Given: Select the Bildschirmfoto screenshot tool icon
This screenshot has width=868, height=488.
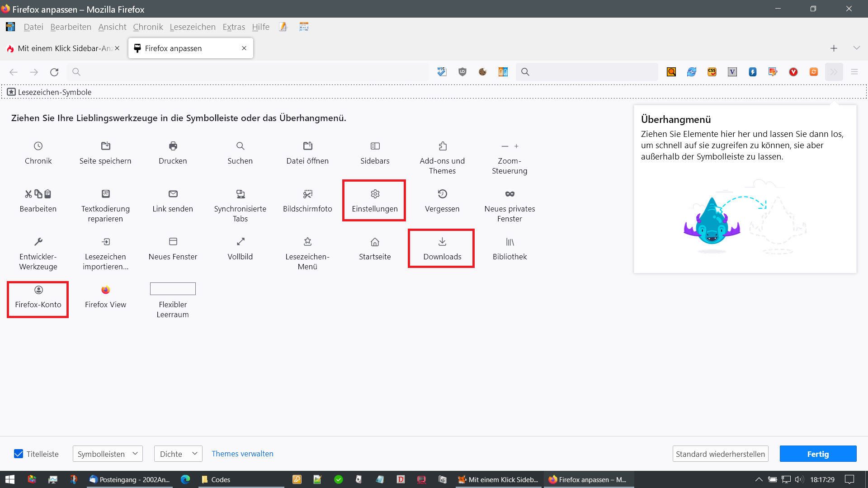Looking at the screenshot, I should click(x=307, y=194).
